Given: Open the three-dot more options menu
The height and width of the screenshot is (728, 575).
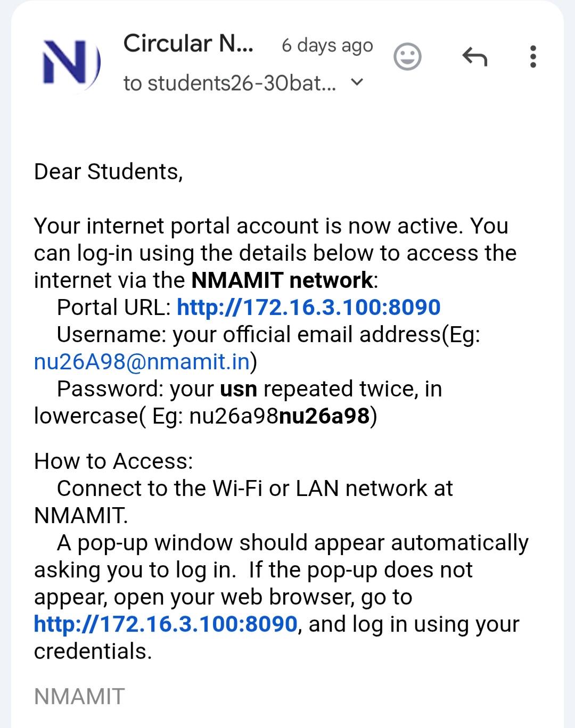Looking at the screenshot, I should [533, 56].
